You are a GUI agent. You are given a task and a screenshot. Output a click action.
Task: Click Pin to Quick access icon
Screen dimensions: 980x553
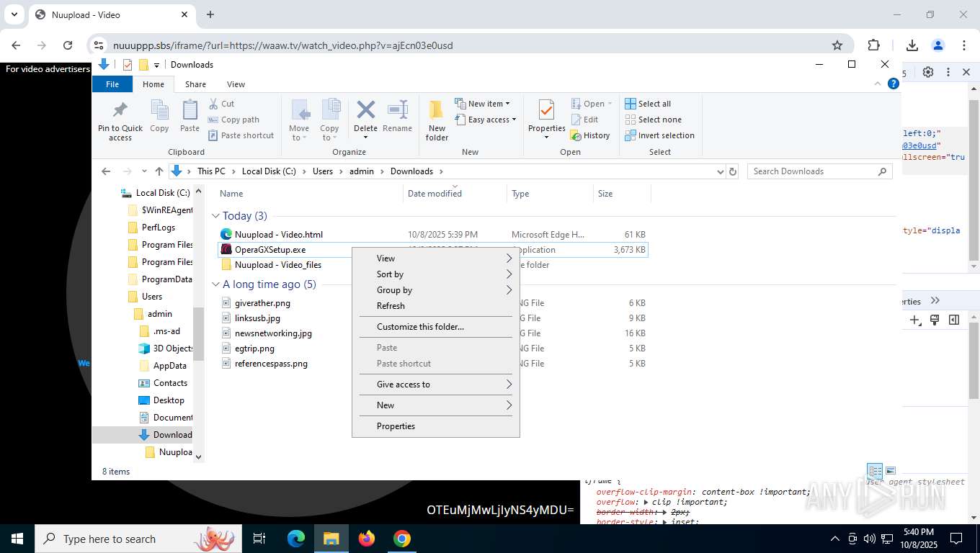pyautogui.click(x=120, y=120)
